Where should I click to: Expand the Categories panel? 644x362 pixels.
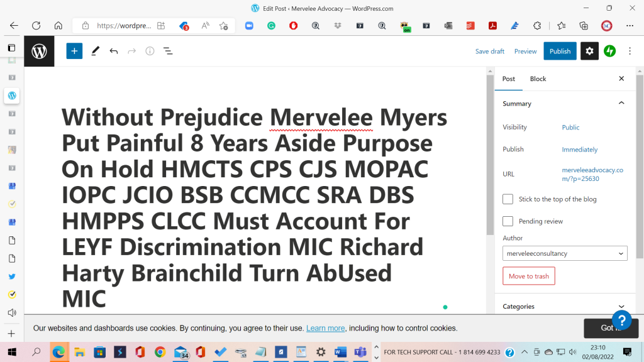(621, 307)
